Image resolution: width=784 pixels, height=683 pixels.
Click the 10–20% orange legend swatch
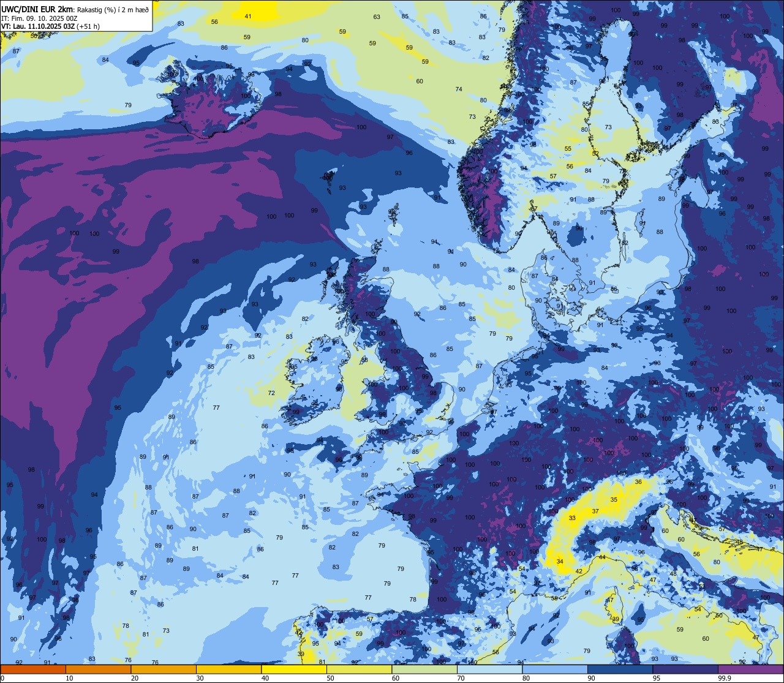click(x=98, y=669)
